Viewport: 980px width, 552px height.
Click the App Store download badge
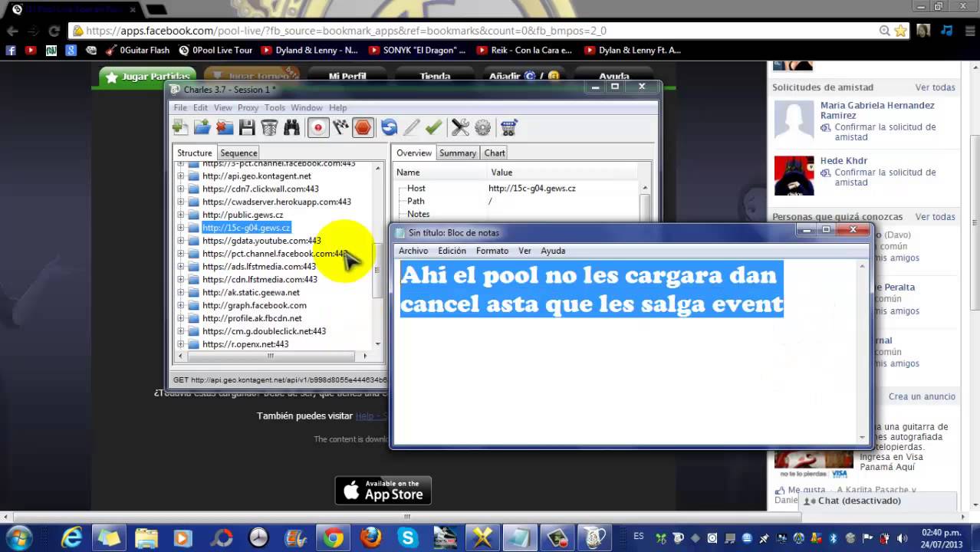383,490
